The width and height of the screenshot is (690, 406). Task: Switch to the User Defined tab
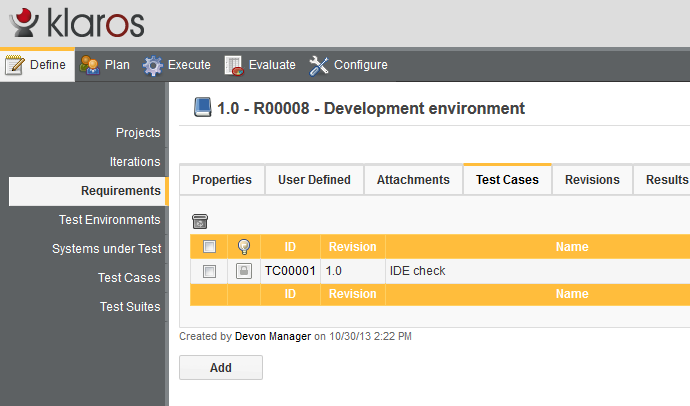(314, 179)
